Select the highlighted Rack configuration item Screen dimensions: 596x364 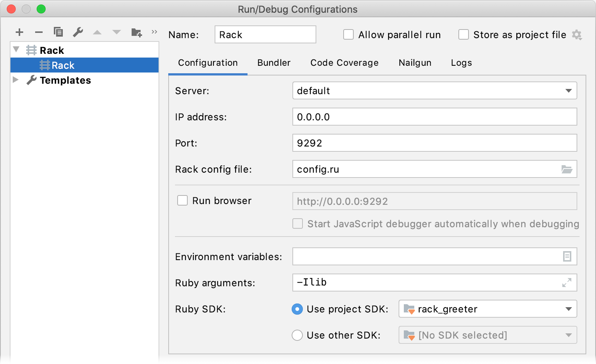click(85, 65)
